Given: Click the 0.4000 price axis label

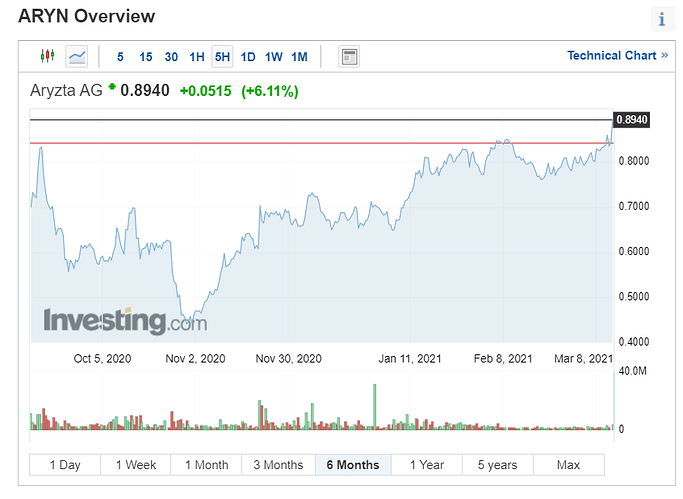Looking at the screenshot, I should pos(634,342).
